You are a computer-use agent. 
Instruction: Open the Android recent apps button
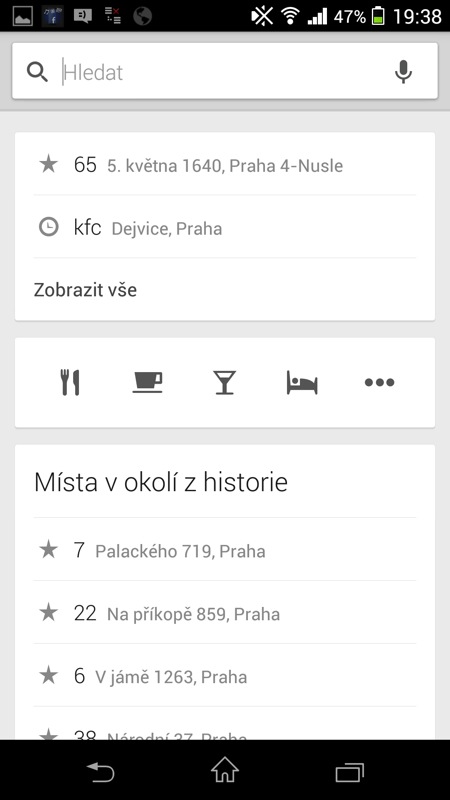(350, 772)
